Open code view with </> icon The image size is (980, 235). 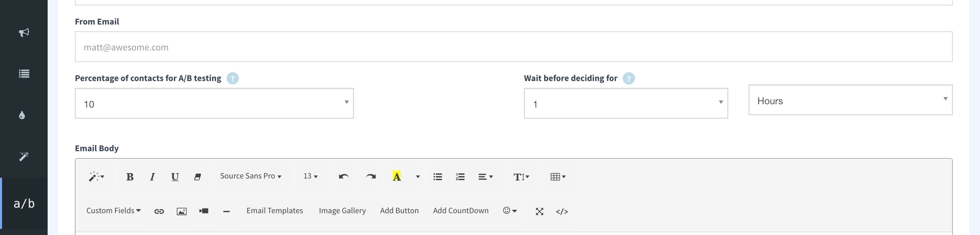click(x=561, y=211)
